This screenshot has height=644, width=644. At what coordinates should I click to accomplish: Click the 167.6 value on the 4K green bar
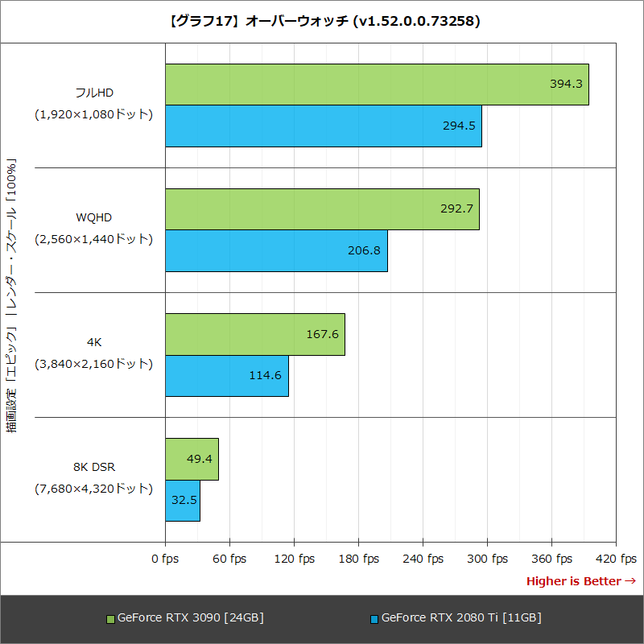[x=323, y=334]
